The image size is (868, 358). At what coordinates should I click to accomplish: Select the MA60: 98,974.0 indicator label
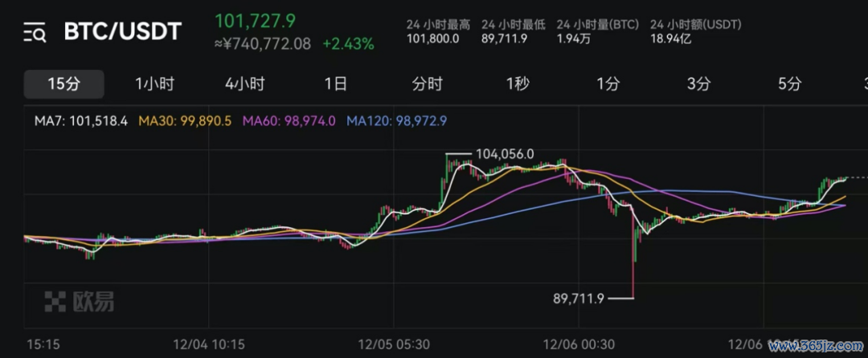click(289, 120)
